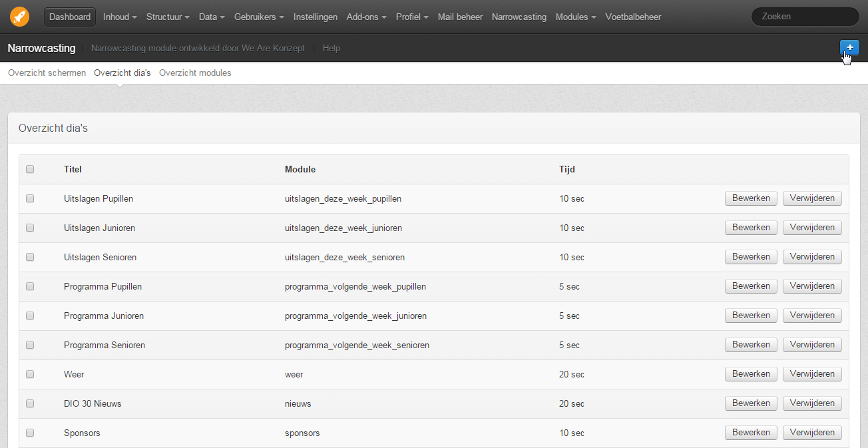Select all rows with header checkbox
The height and width of the screenshot is (448, 868).
(x=30, y=169)
